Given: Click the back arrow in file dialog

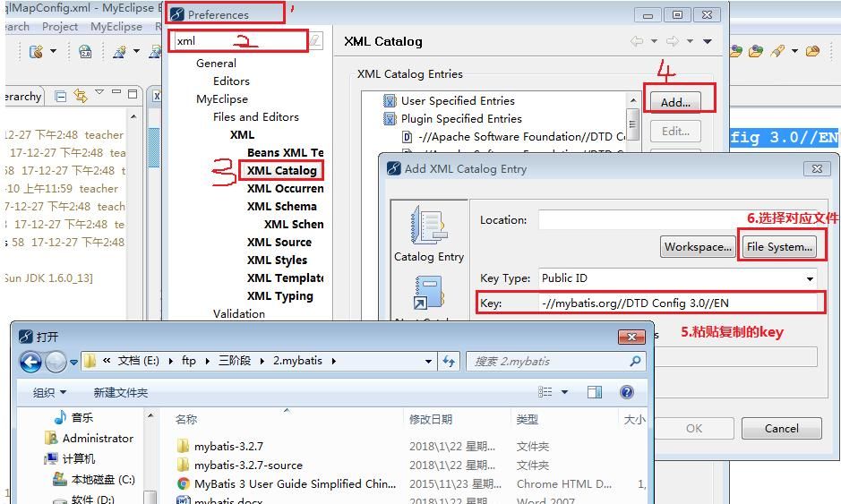Looking at the screenshot, I should point(30,362).
